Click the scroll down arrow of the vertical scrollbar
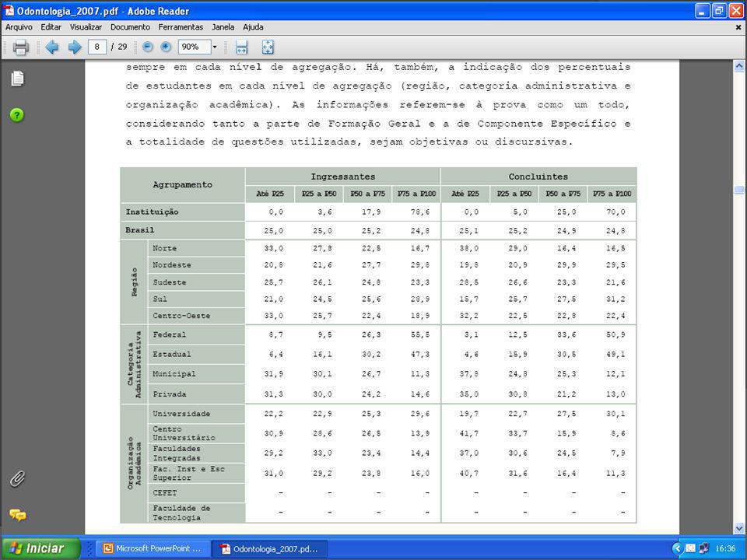Viewport: 747px width, 560px height. click(739, 527)
